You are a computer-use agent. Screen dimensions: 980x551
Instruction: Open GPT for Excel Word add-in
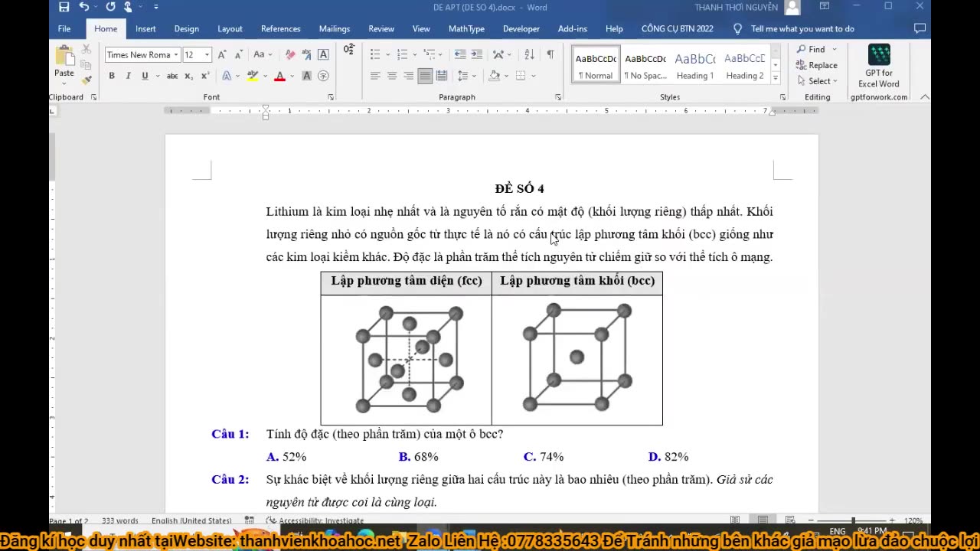(878, 67)
